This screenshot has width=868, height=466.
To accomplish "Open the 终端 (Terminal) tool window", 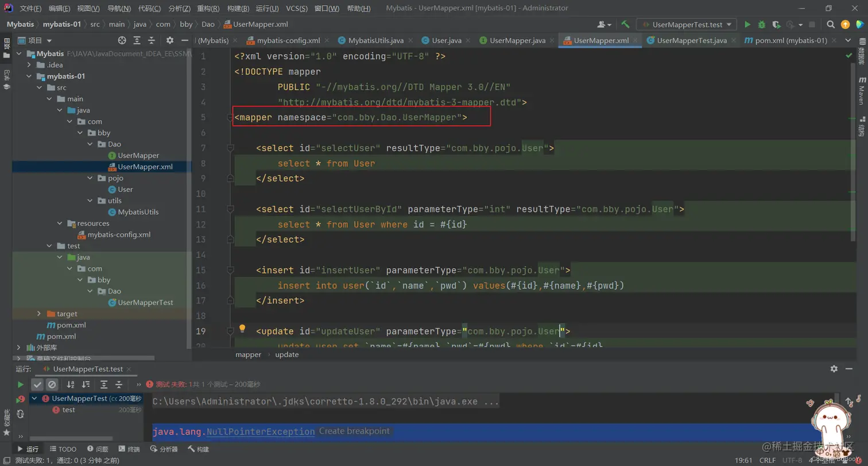I will [x=129, y=449].
